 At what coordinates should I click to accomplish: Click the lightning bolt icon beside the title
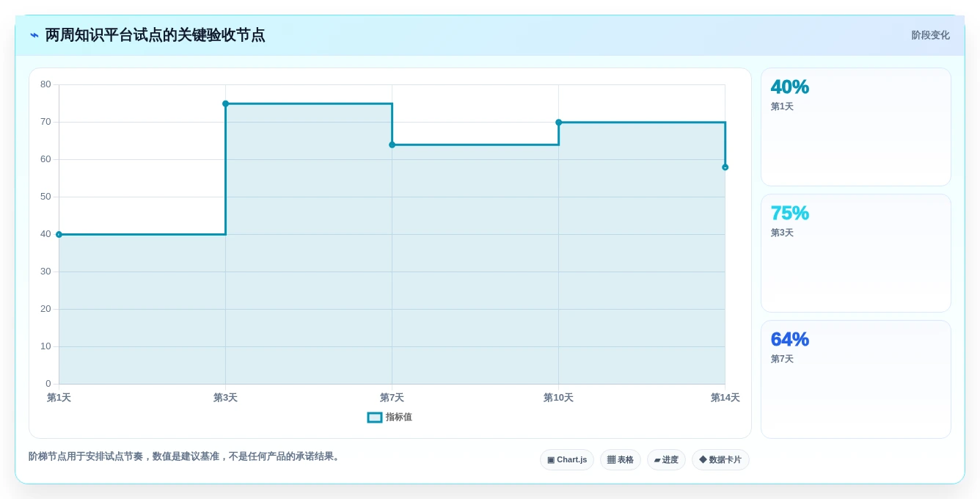click(x=34, y=35)
